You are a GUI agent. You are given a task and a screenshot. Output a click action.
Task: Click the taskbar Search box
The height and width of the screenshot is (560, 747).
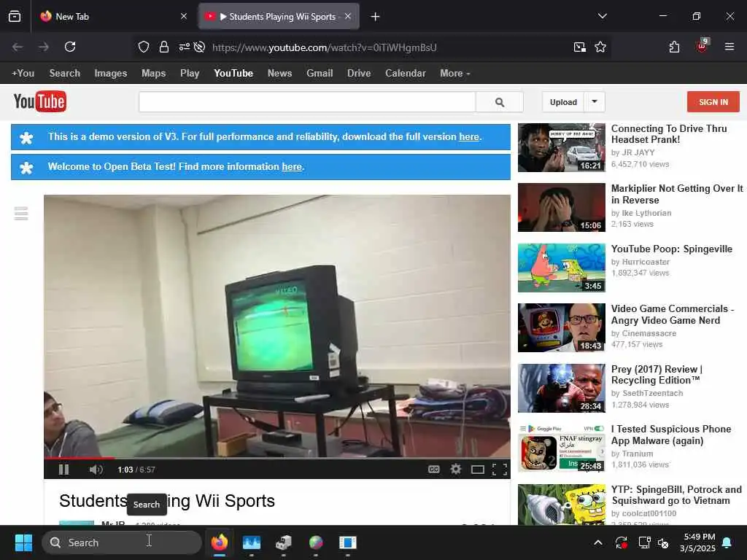coord(122,542)
